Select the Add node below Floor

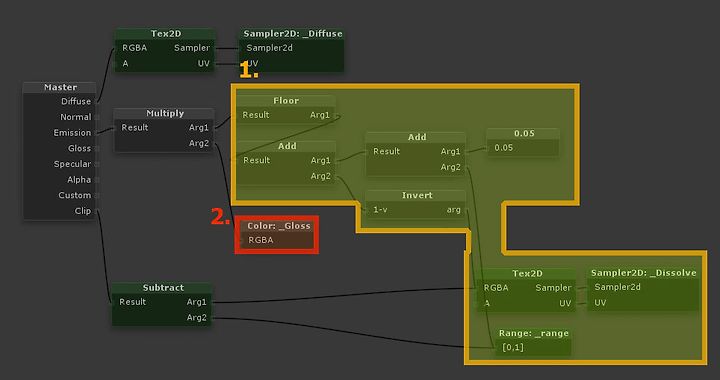[287, 146]
